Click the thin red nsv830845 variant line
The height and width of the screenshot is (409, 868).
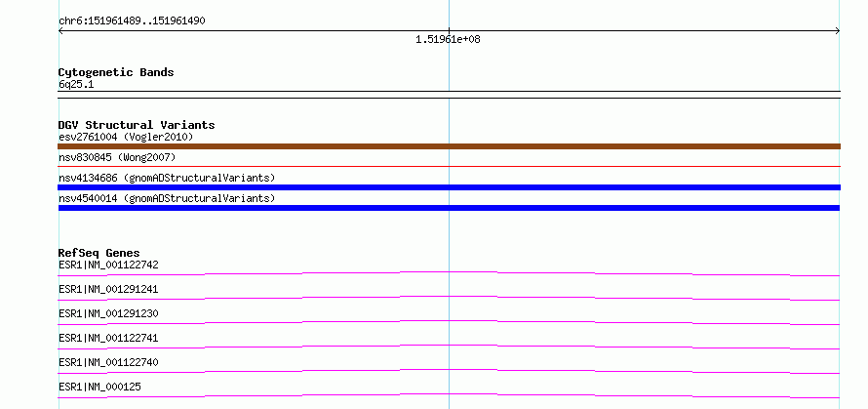[x=449, y=166]
